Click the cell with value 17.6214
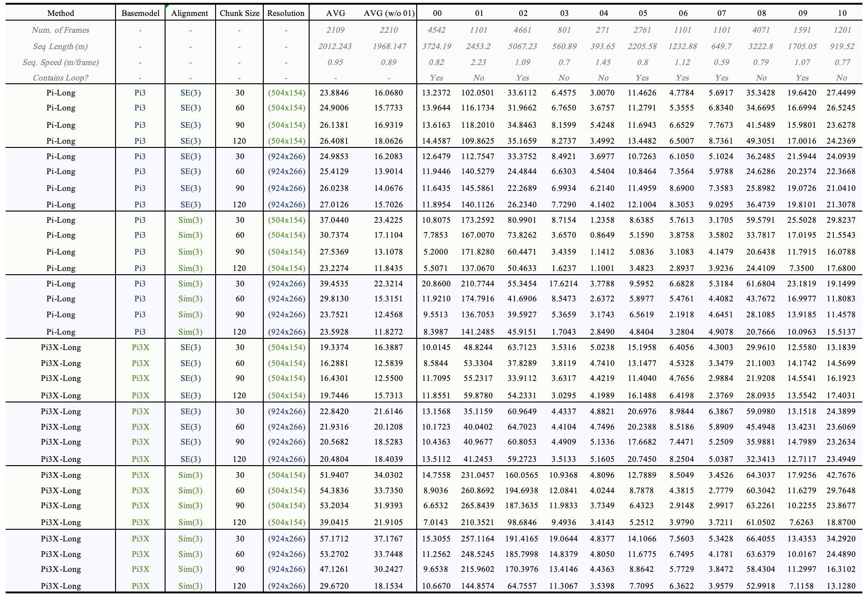 point(564,284)
